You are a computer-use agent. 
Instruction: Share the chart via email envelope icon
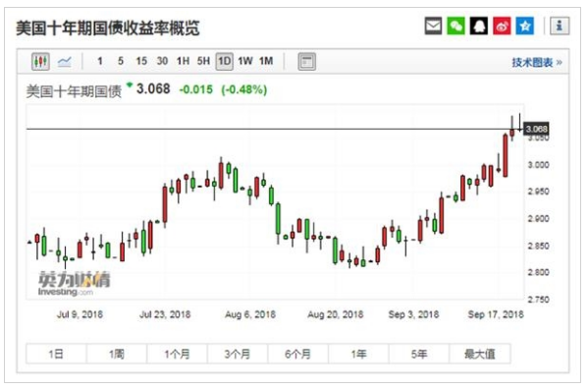(x=433, y=26)
